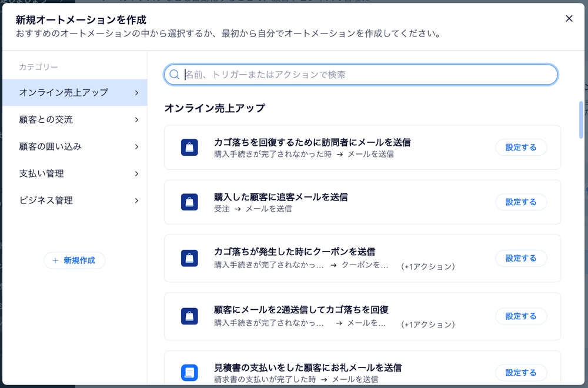Expand chevron next to 顧客との交流
This screenshot has width=588, height=388.
[136, 119]
